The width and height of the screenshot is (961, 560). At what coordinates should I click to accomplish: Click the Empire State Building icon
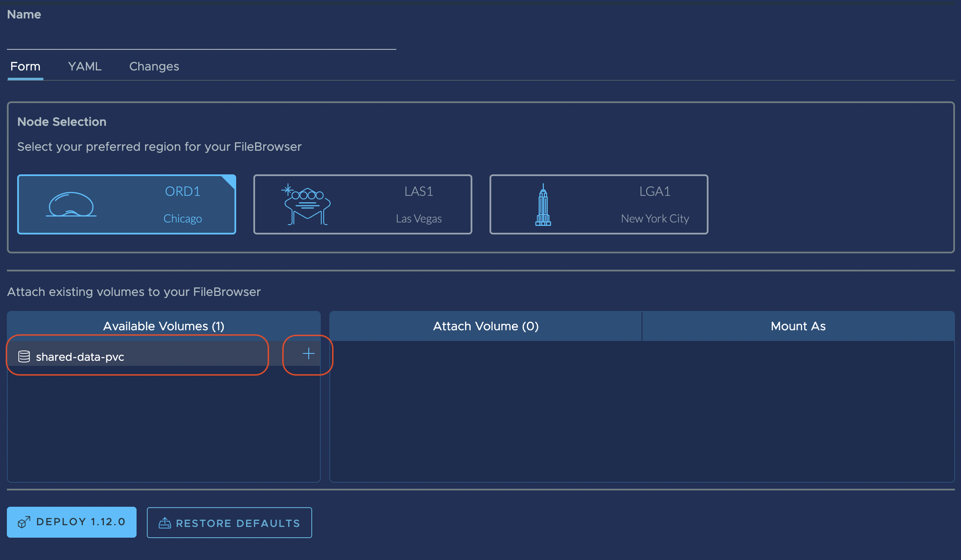(x=543, y=205)
